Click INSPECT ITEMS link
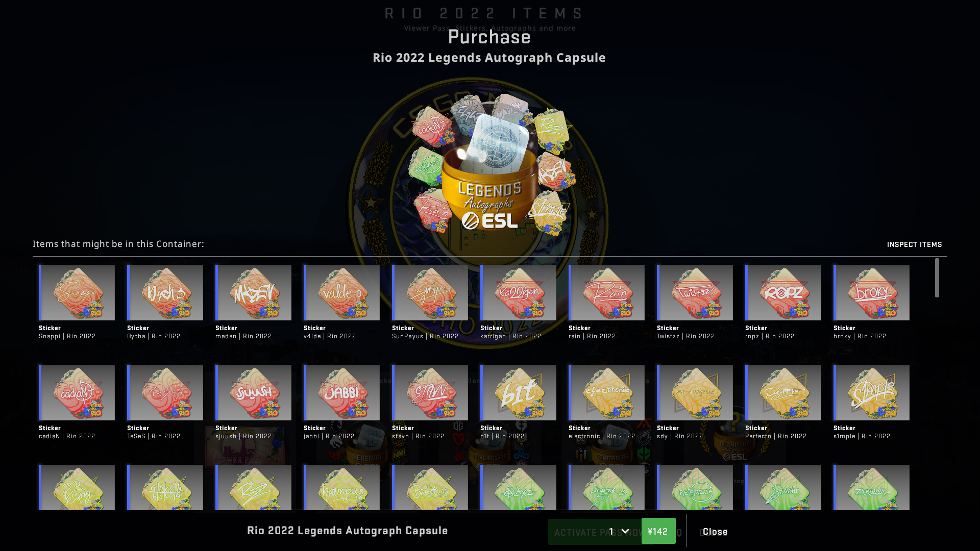This screenshot has height=551, width=980. coord(914,244)
